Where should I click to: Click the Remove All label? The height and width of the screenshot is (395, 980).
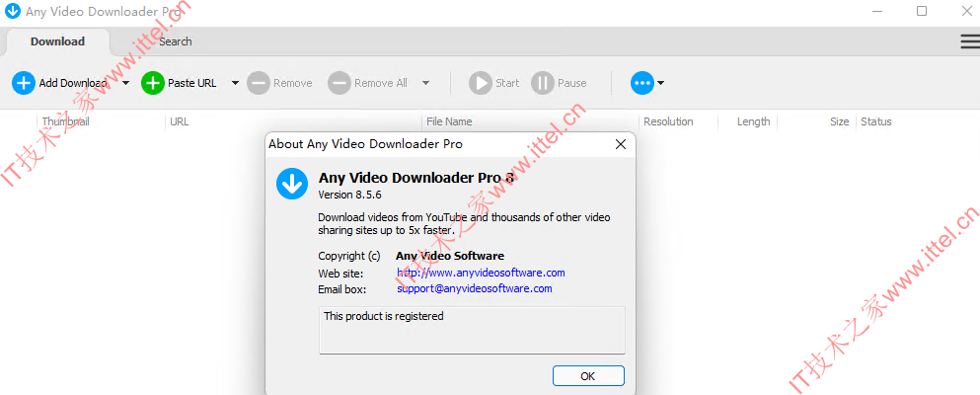pyautogui.click(x=381, y=83)
